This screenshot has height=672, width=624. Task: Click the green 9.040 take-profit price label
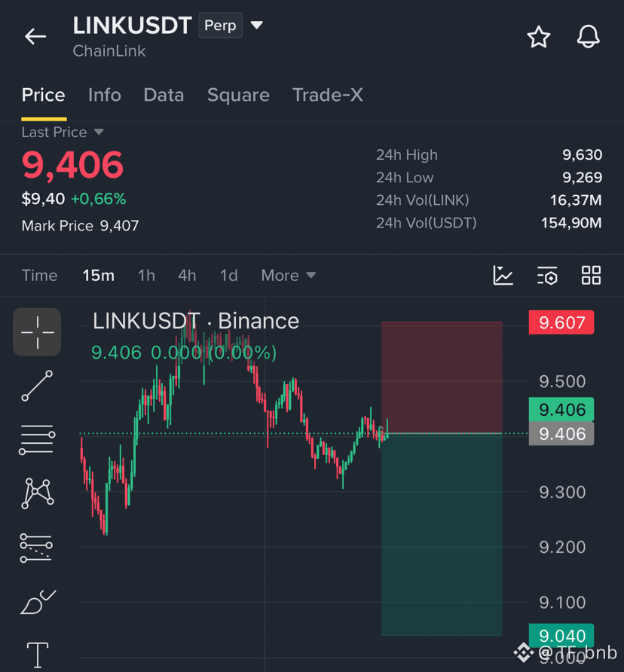(561, 636)
